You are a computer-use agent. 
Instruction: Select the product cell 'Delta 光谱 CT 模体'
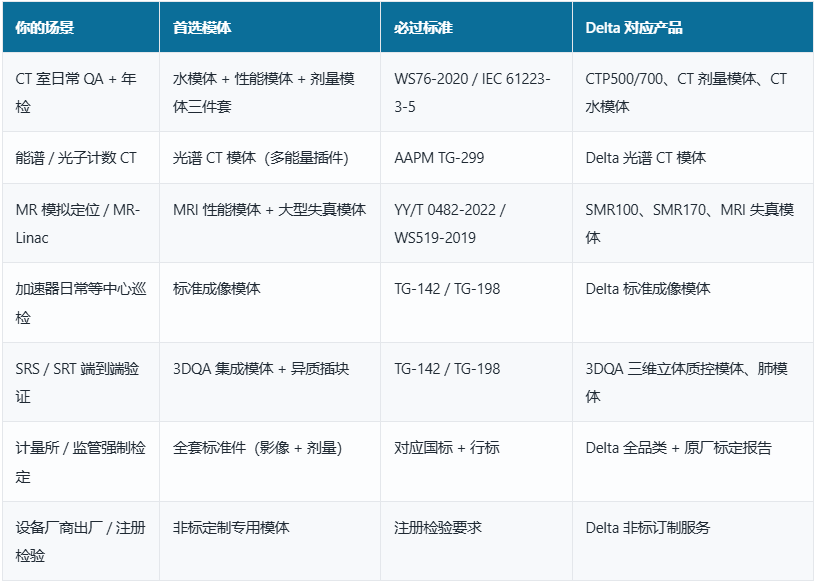693,158
